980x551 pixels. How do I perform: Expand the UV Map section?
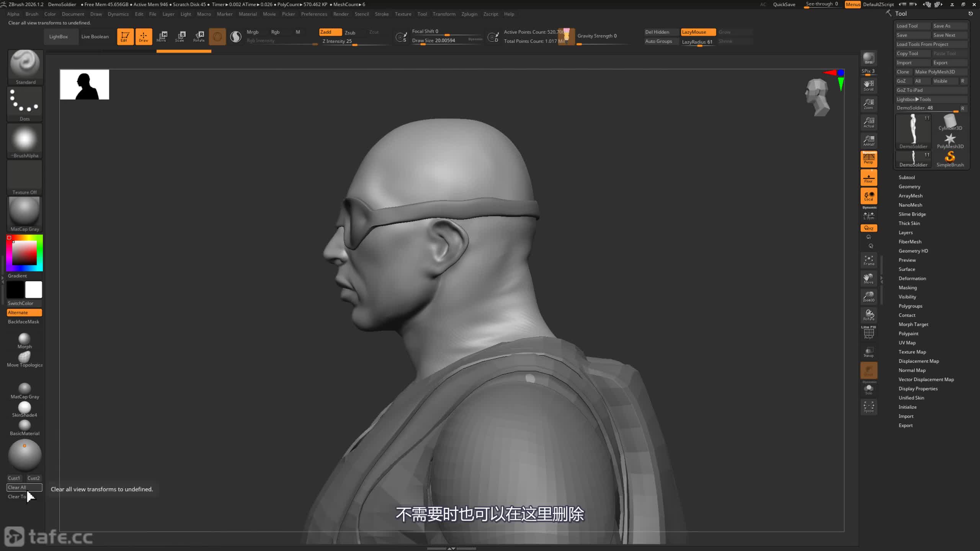pyautogui.click(x=907, y=343)
